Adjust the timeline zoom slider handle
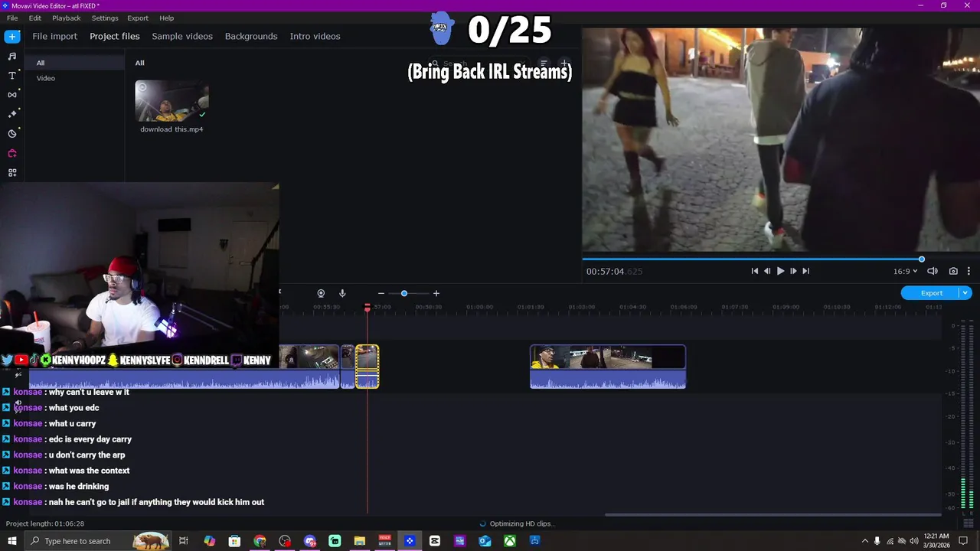Image resolution: width=980 pixels, height=551 pixels. pyautogui.click(x=404, y=293)
